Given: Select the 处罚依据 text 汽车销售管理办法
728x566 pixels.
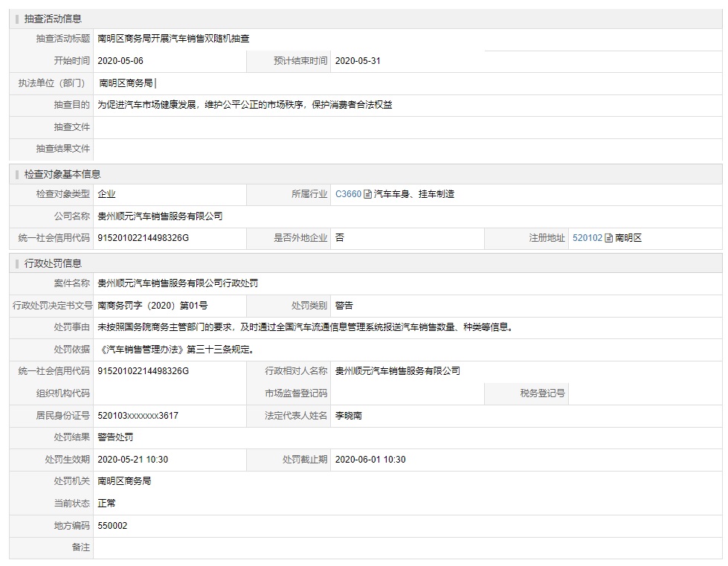Looking at the screenshot, I should pyautogui.click(x=143, y=350).
